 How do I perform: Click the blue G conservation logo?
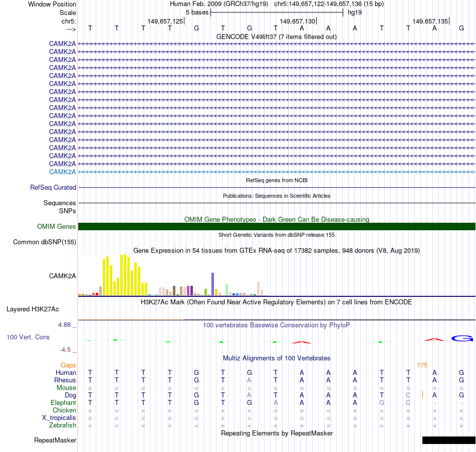pyautogui.click(x=462, y=338)
